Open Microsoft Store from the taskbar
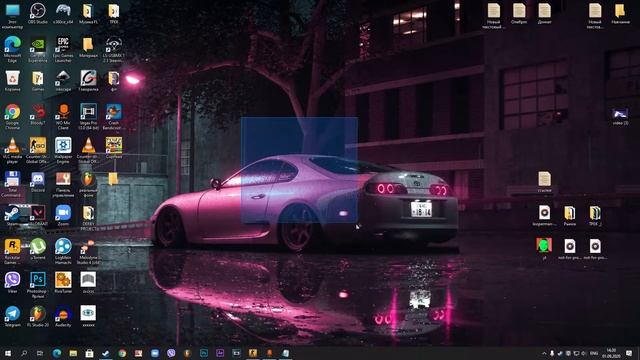This screenshot has height=360, width=640. click(89, 353)
